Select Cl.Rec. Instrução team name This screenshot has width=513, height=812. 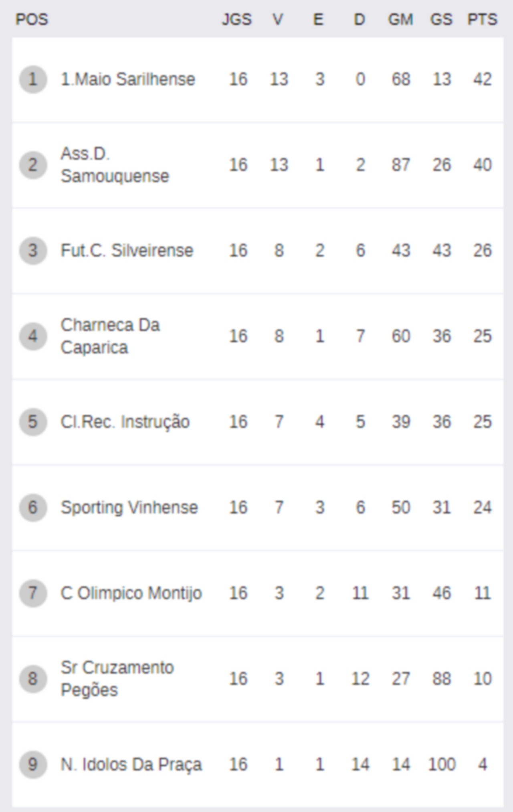click(x=125, y=422)
